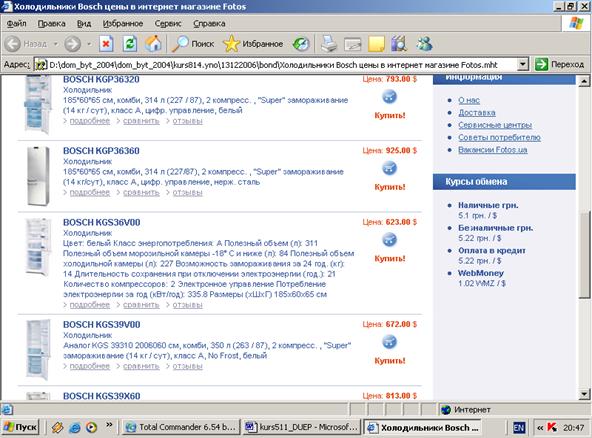Image resolution: width=592 pixels, height=438 pixels.
Task: Click the Переход go button
Action: (560, 65)
